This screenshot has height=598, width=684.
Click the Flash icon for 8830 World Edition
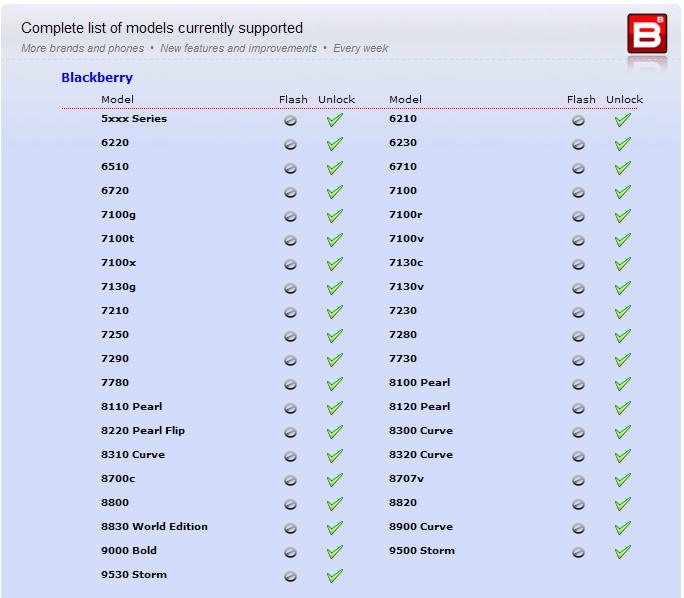tap(291, 528)
